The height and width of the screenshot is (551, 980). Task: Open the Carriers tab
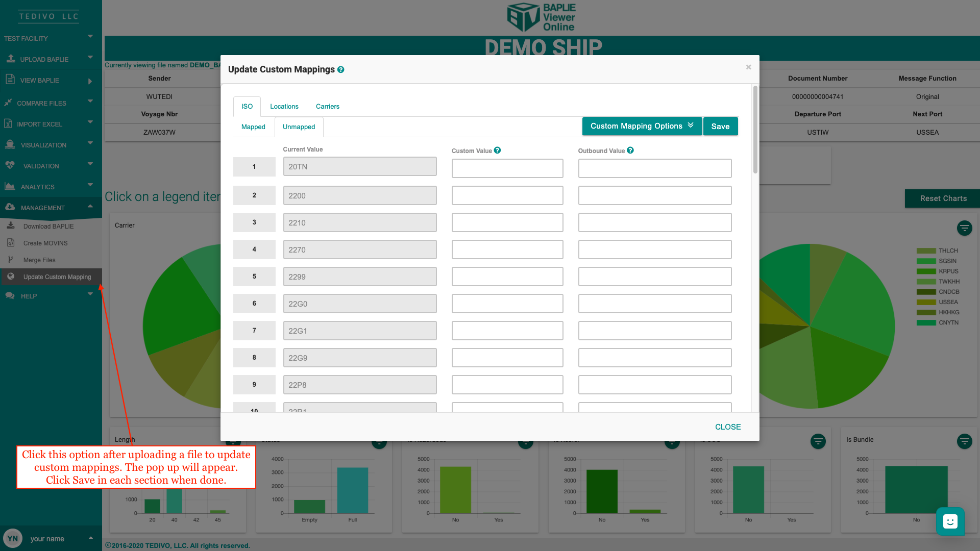tap(327, 107)
